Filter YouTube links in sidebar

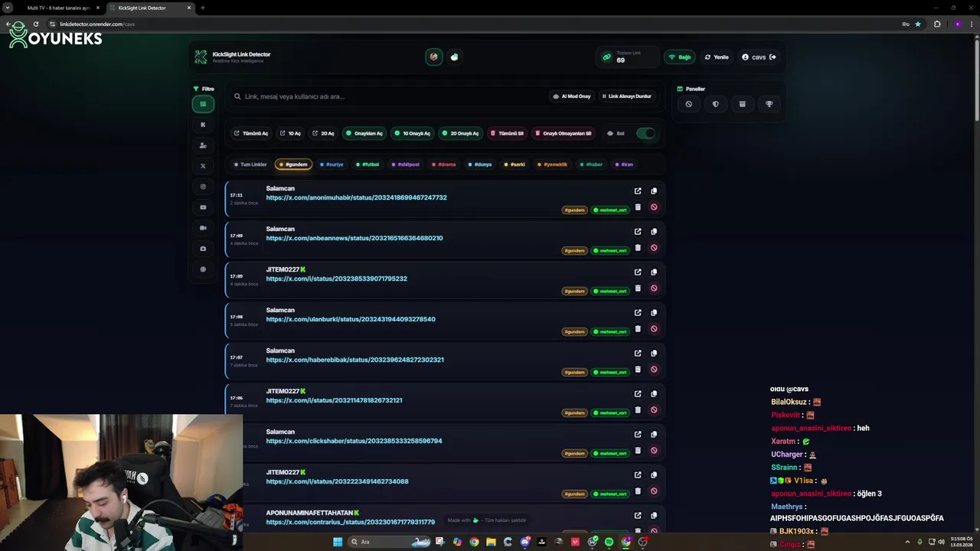coord(203,207)
